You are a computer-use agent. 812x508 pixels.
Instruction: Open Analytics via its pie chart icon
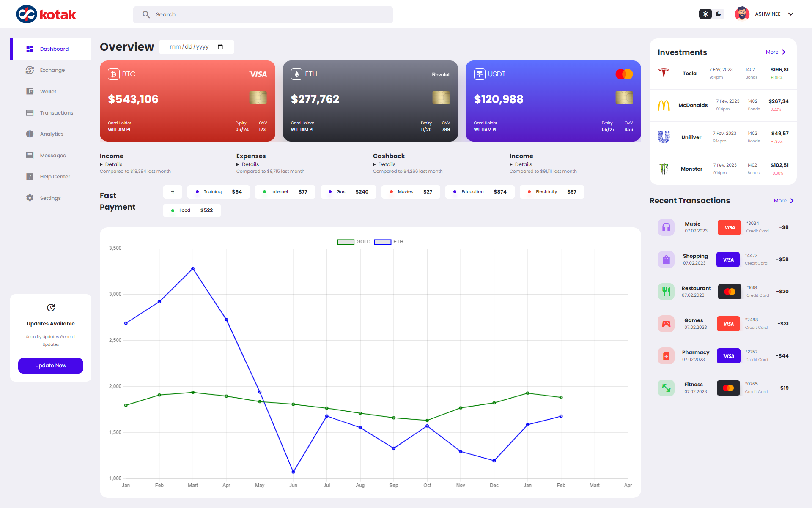(x=30, y=134)
